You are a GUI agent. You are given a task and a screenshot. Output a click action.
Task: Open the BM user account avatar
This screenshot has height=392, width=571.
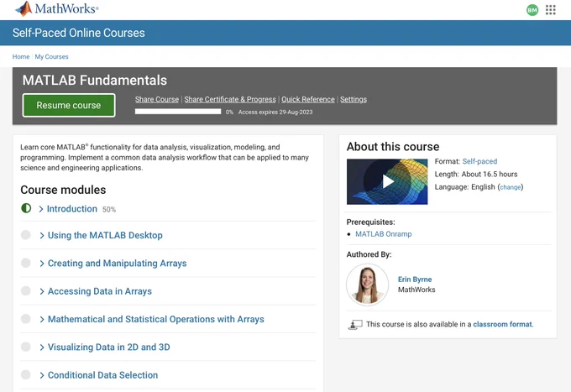[x=532, y=10]
